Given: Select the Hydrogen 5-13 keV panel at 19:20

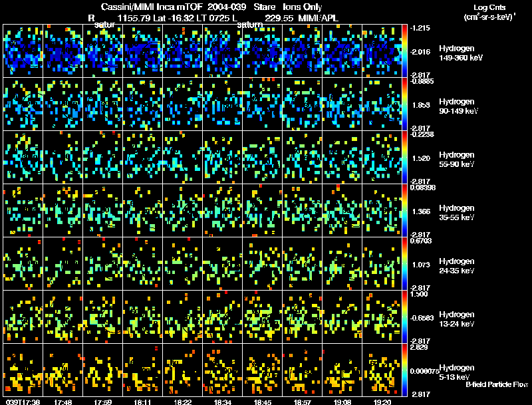Looking at the screenshot, I should (382, 370).
